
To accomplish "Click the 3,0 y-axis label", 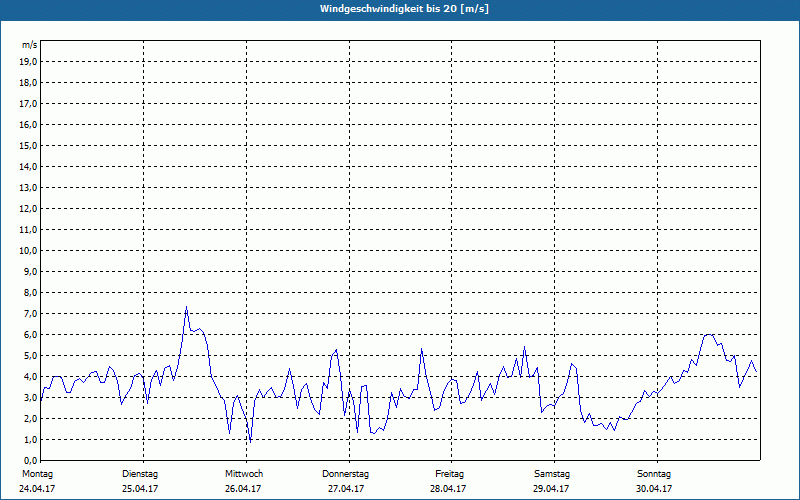I will click(31, 397).
